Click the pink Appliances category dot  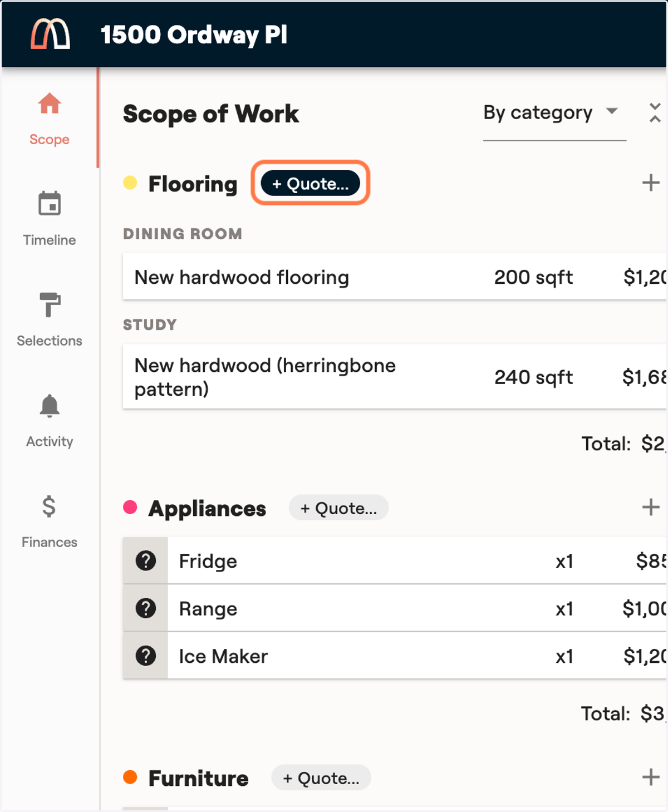130,507
